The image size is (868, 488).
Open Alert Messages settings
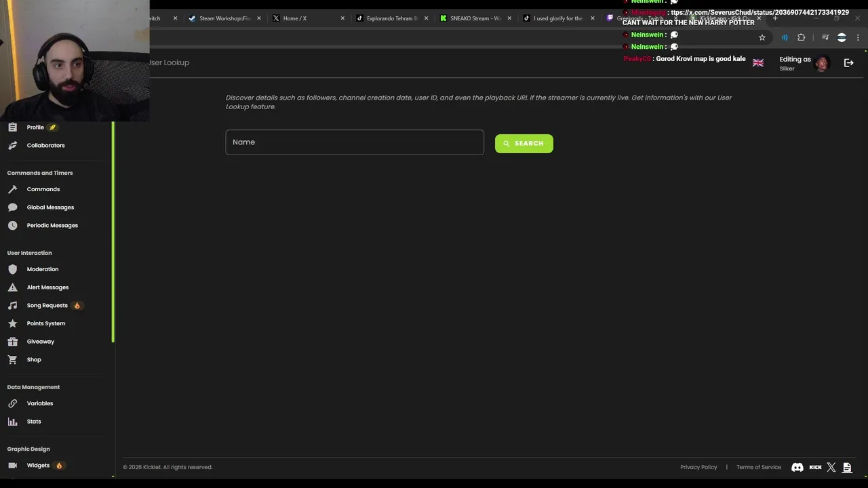tap(47, 287)
